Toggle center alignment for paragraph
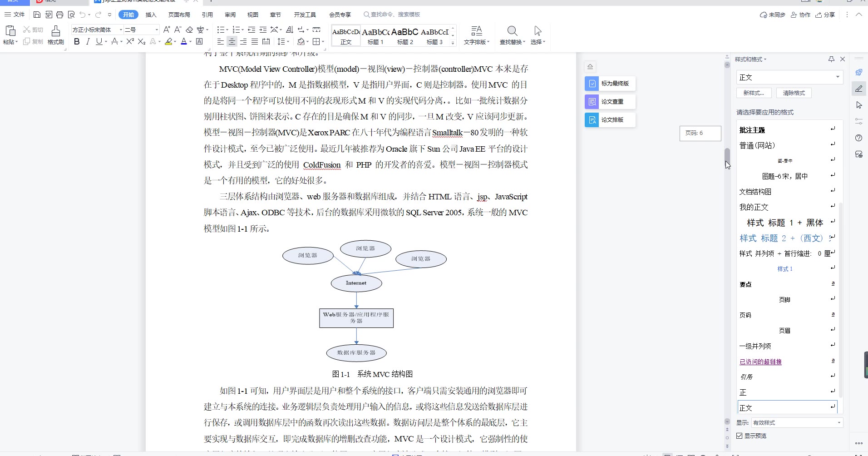Image resolution: width=868 pixels, height=456 pixels. 232,41
